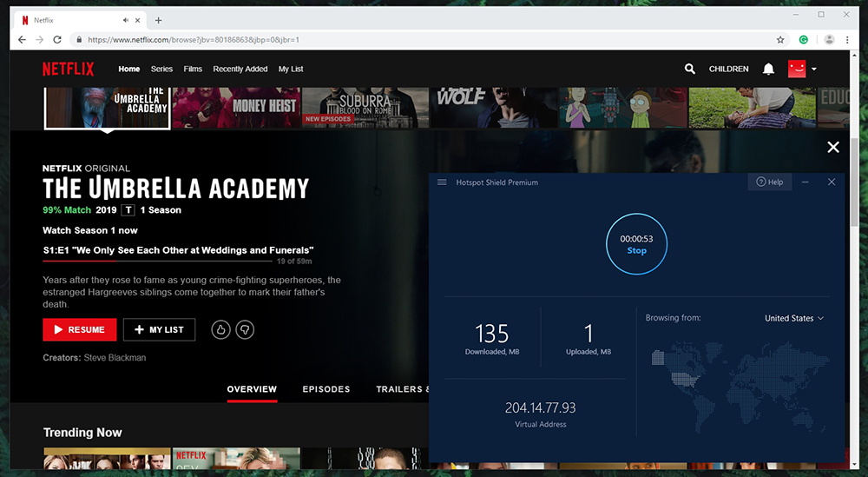The width and height of the screenshot is (868, 477).
Task: Switch to the TRAILERS tab
Action: (x=403, y=389)
